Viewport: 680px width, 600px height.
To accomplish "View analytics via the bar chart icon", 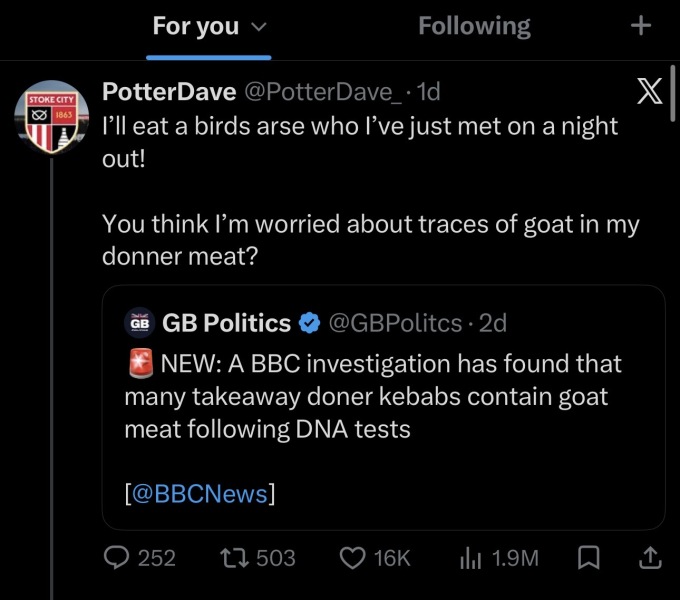I will pos(471,558).
